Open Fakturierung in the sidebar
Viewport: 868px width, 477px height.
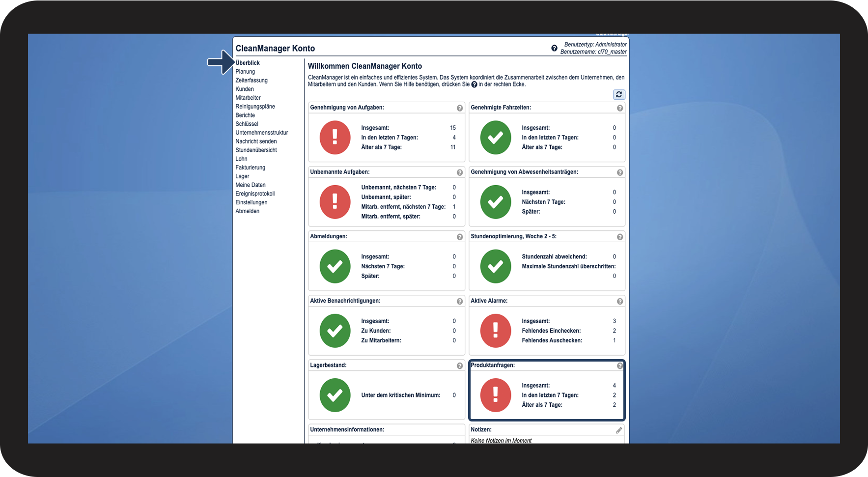coord(250,168)
